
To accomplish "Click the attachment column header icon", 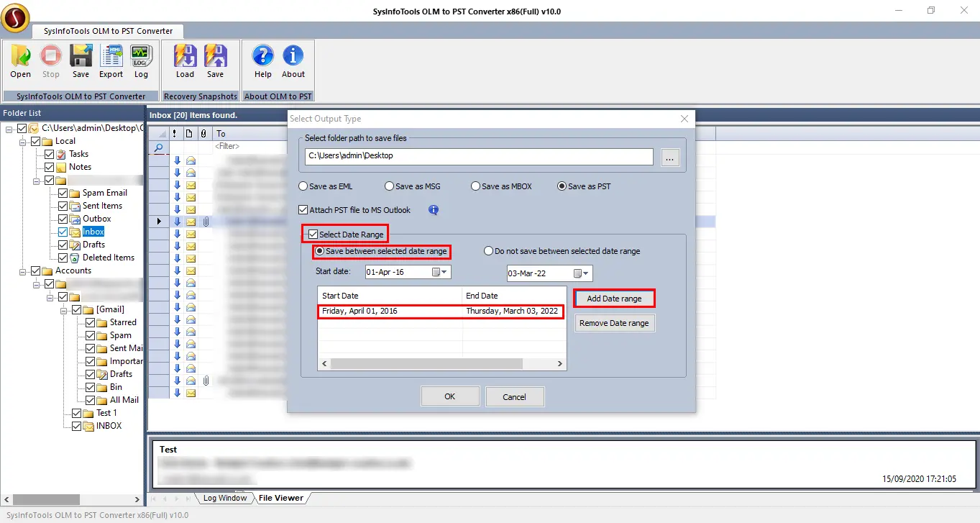I will 203,133.
